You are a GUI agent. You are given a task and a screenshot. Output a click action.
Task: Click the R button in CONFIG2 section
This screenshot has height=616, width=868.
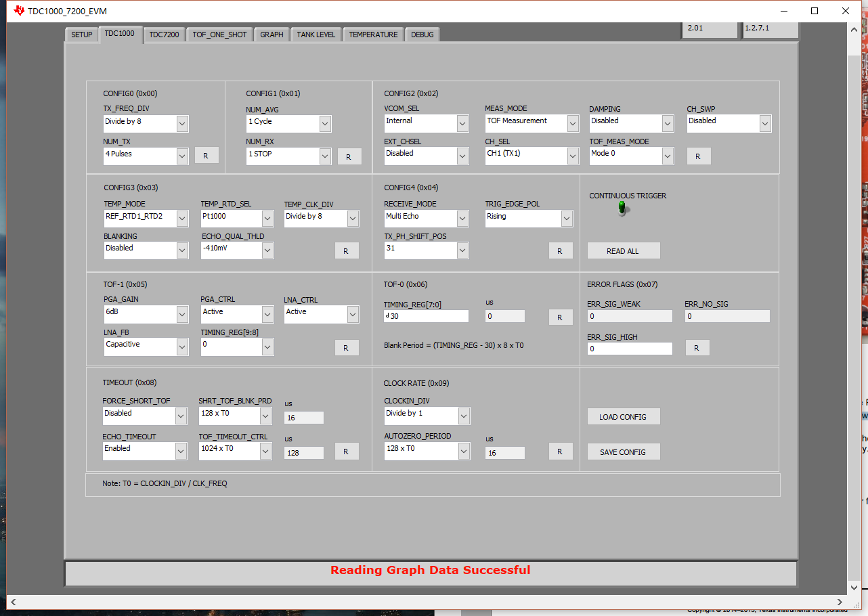pos(699,156)
